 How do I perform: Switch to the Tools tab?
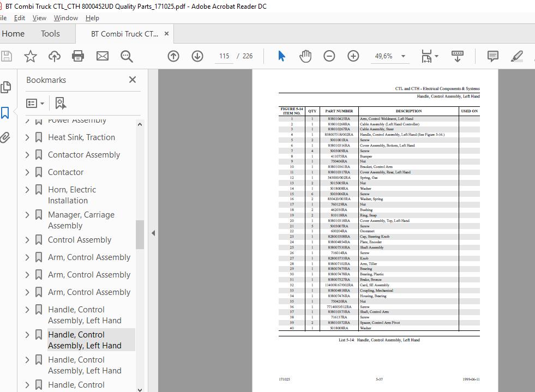pyautogui.click(x=50, y=34)
